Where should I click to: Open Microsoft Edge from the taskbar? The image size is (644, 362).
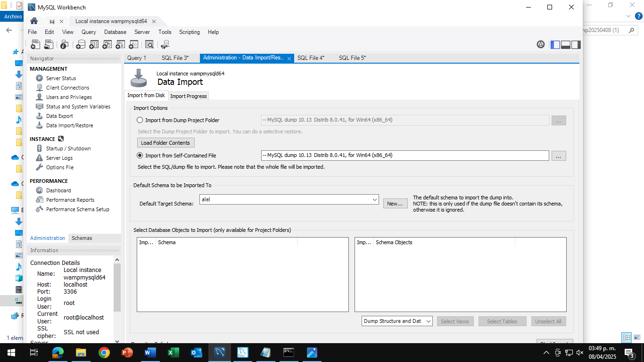point(58,353)
